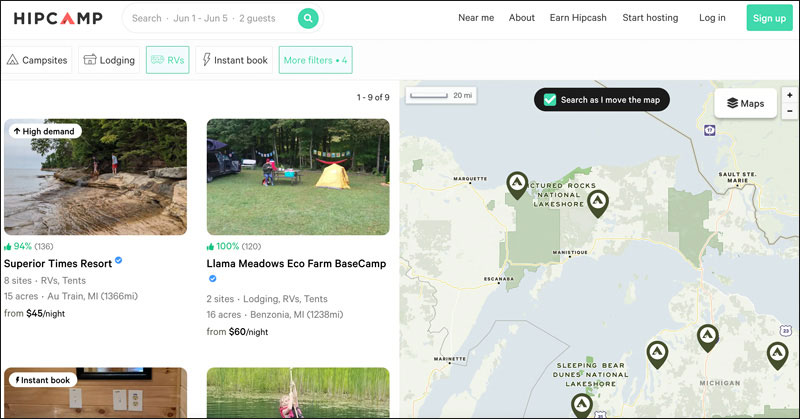Click 'Benzonia, MI (1238mi)' location text
The image size is (800, 419).
coord(296,314)
